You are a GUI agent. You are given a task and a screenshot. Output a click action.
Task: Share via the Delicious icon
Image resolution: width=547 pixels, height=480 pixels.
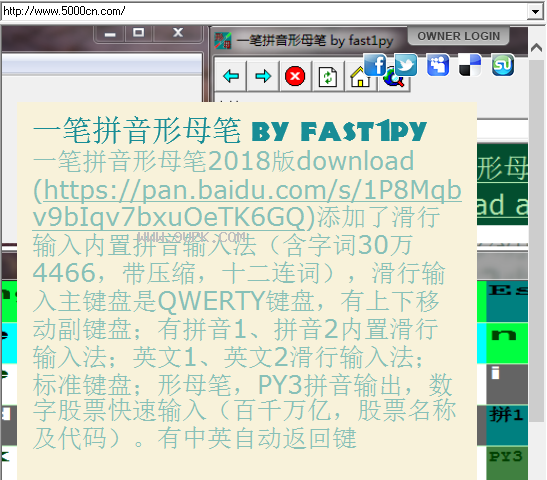click(x=470, y=65)
